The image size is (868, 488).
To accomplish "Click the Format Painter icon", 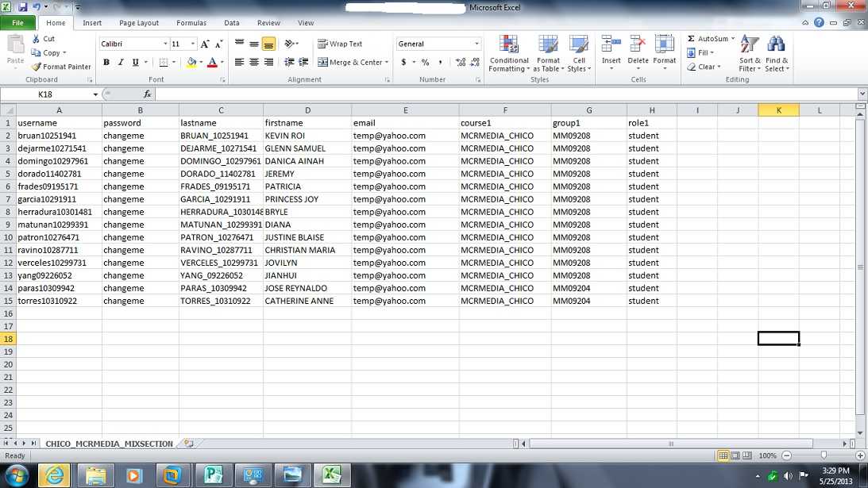I will pos(37,67).
